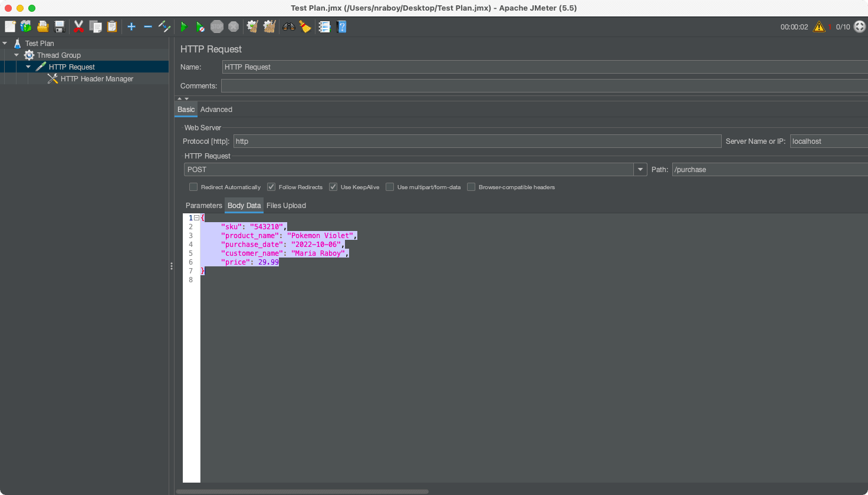This screenshot has width=868, height=495.
Task: Click the Cut scissors icon
Action: coord(78,27)
